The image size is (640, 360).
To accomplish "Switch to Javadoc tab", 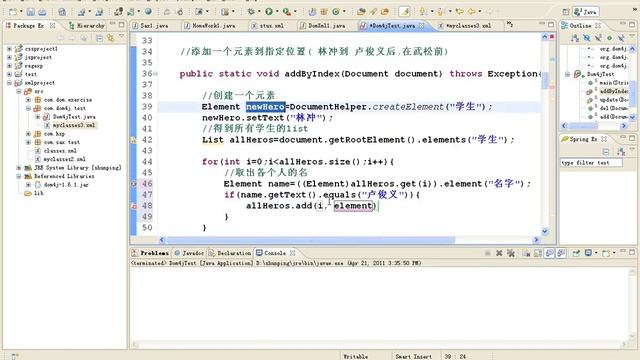I will 189,253.
